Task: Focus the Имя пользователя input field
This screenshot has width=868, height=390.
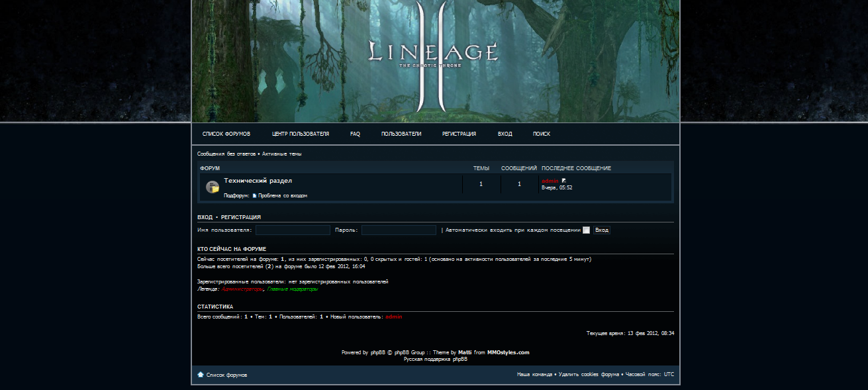Action: tap(293, 230)
